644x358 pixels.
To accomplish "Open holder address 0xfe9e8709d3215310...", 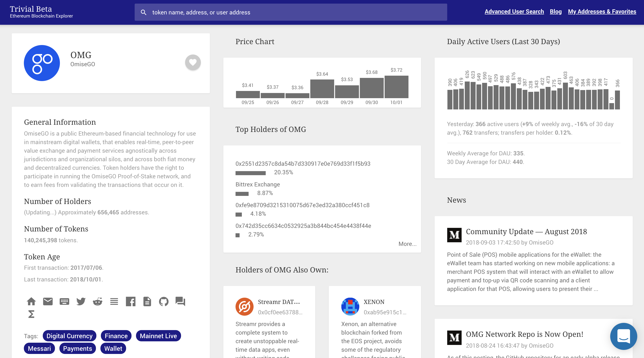I will tap(302, 205).
